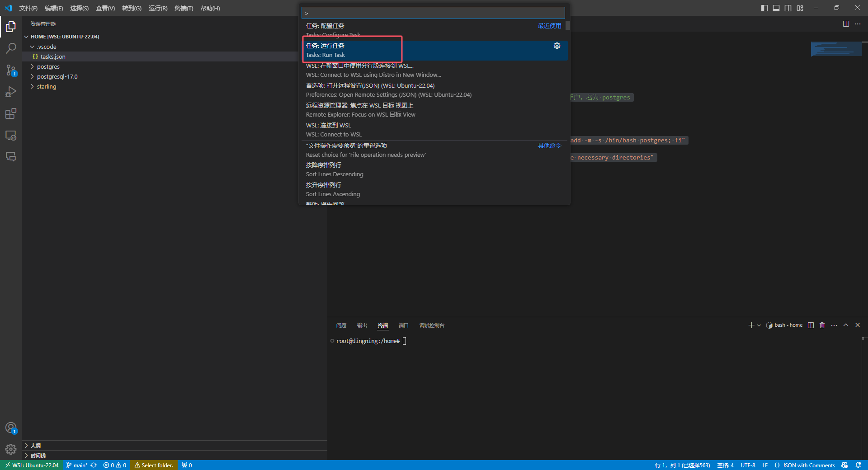Screen dimensions: 868x470
Task: Expand the postgres folder
Action: [x=48, y=66]
